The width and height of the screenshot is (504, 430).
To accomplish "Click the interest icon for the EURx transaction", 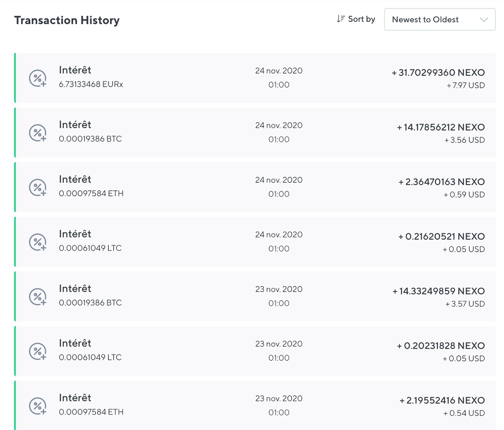I will (38, 78).
